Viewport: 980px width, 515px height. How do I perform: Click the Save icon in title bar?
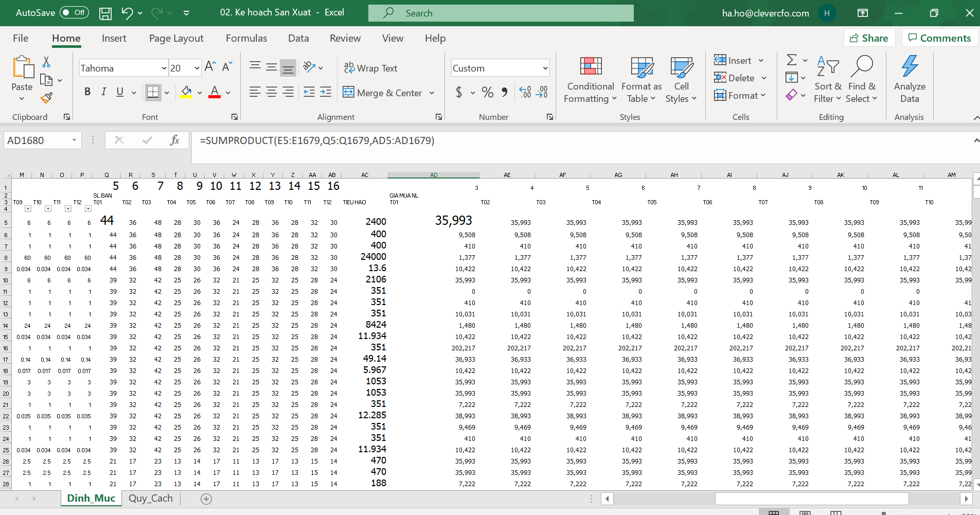[105, 13]
